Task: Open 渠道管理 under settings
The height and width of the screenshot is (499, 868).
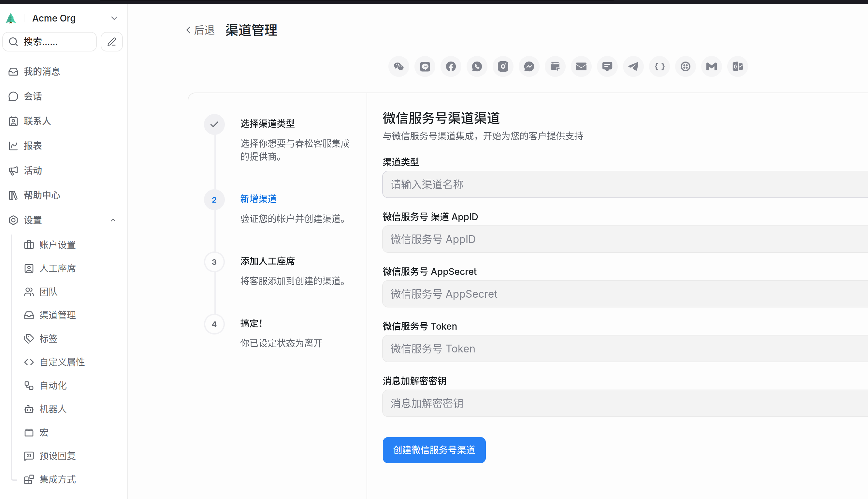Action: [x=57, y=315]
